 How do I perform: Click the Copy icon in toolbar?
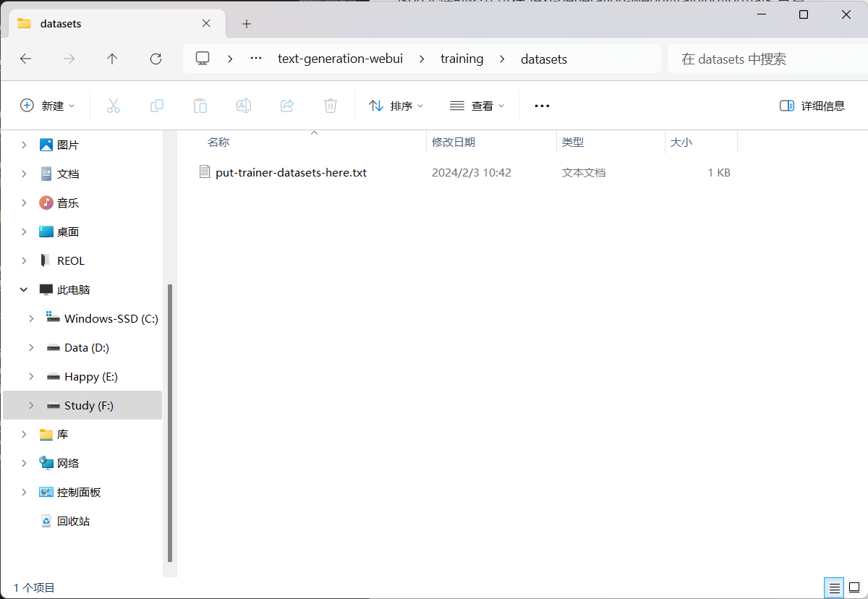(157, 106)
